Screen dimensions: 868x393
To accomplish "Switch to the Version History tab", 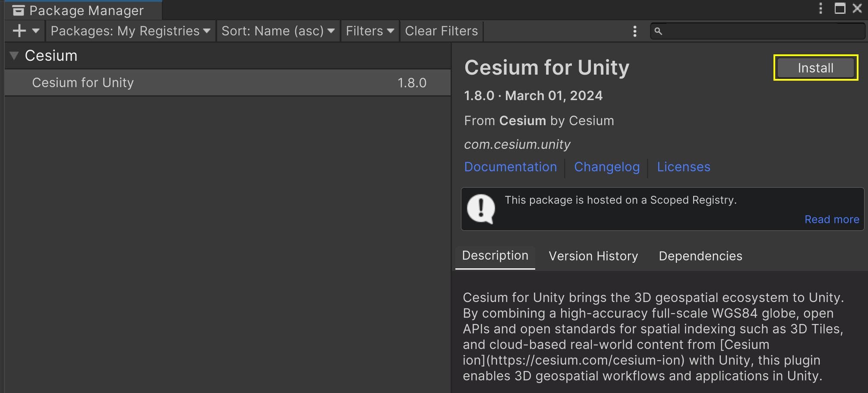I will pos(593,256).
